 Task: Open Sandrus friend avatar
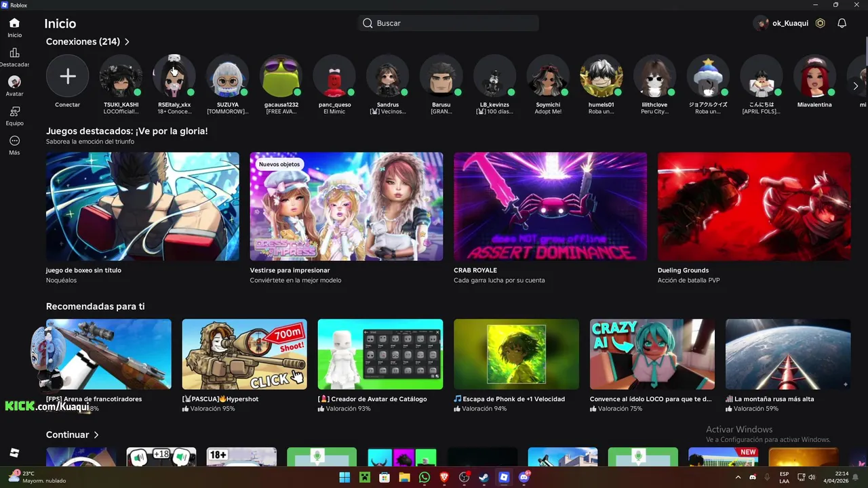click(x=388, y=76)
